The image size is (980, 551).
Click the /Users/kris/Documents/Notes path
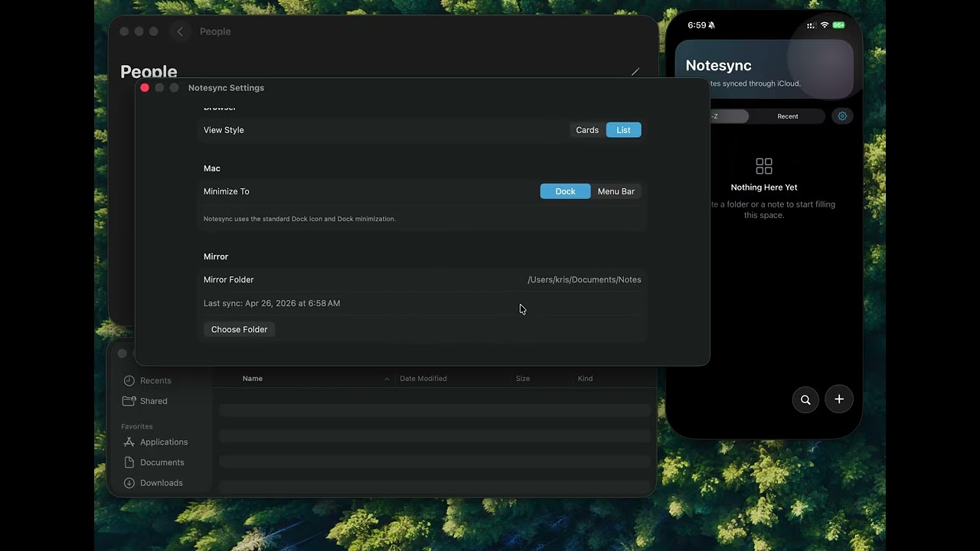tap(584, 280)
